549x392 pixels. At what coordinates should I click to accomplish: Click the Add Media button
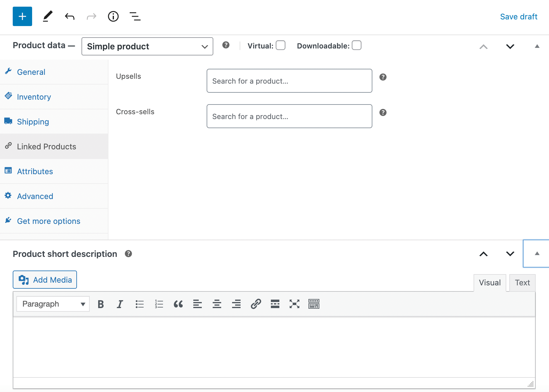click(45, 279)
